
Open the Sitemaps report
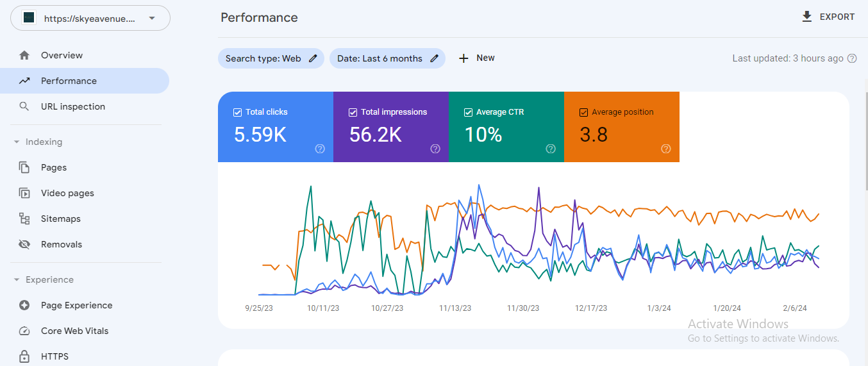coord(85,219)
